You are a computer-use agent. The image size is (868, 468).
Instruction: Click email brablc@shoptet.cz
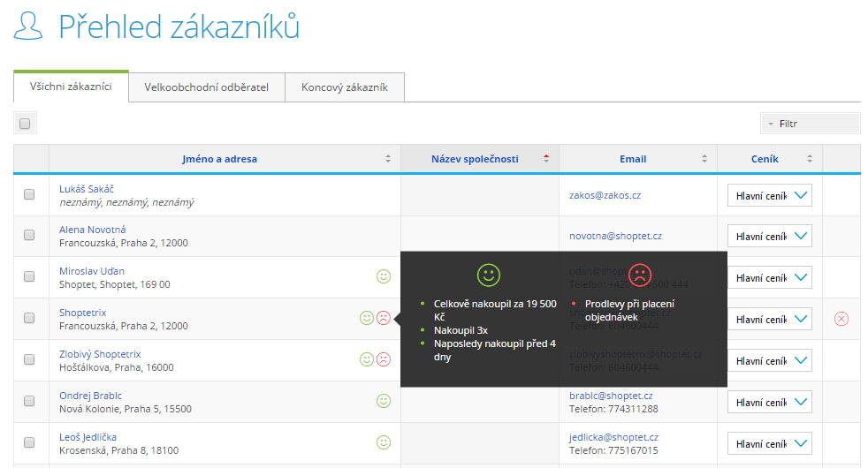pos(611,396)
